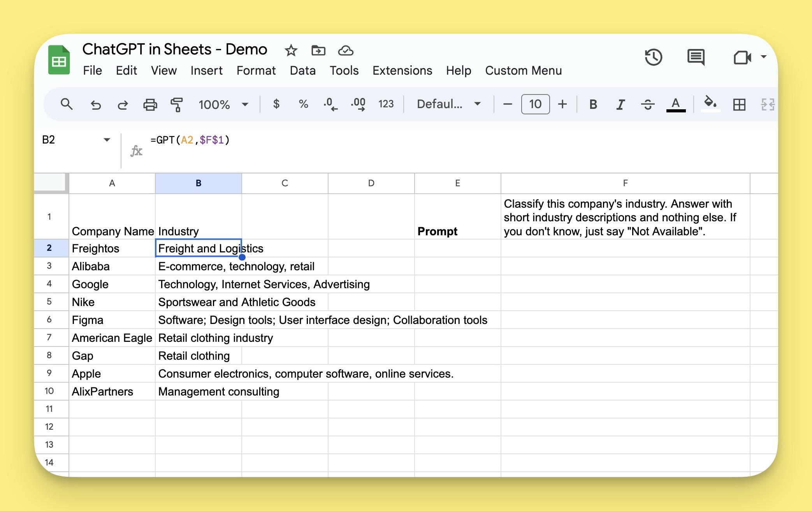Viewport: 812px width, 511px height.
Task: Click the merge cells icon
Action: 768,104
